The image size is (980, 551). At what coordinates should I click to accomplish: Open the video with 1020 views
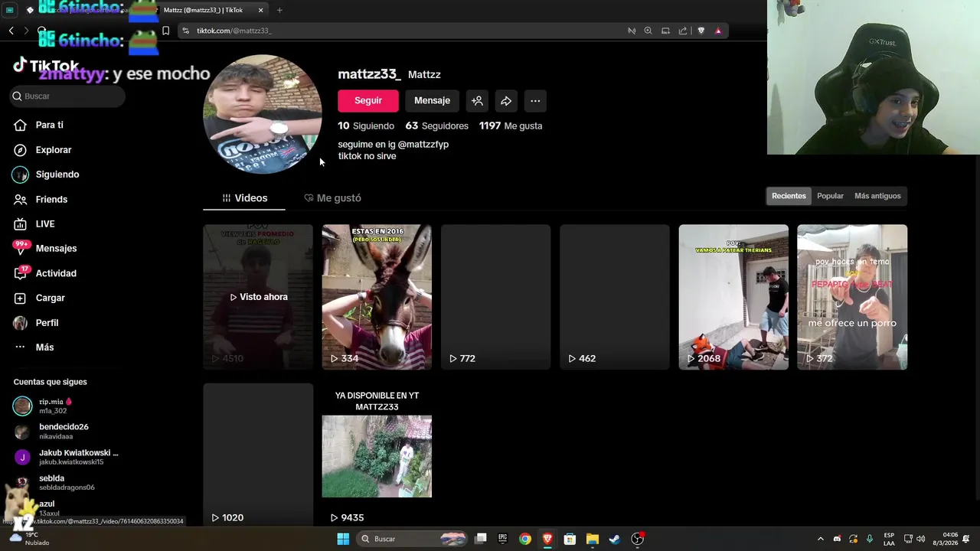[x=258, y=455]
